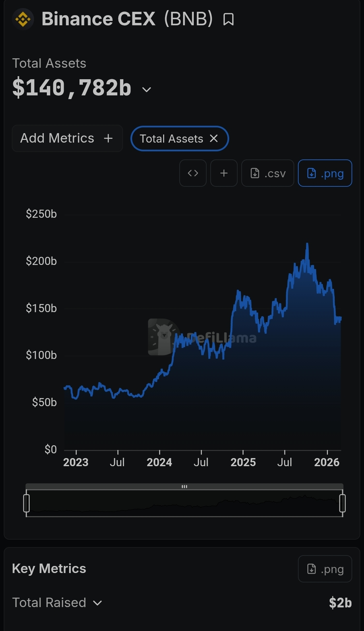Click the mini overview chart in range selector

point(184,504)
